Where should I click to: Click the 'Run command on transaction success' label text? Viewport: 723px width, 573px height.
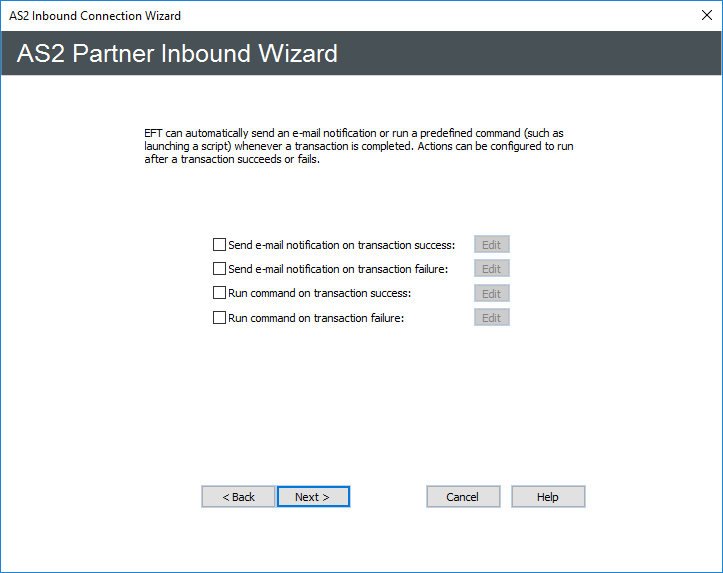pos(320,293)
